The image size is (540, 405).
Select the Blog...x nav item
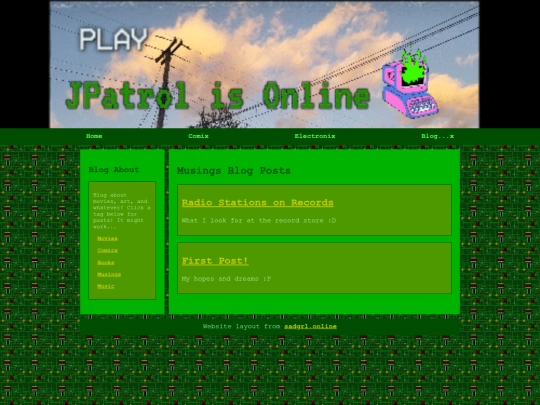(x=437, y=136)
